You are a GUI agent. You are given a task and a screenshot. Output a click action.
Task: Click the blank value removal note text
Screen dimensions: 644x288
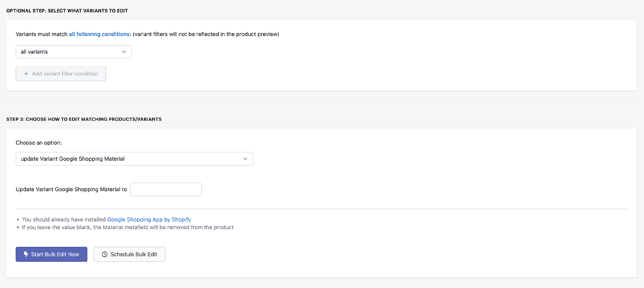128,227
